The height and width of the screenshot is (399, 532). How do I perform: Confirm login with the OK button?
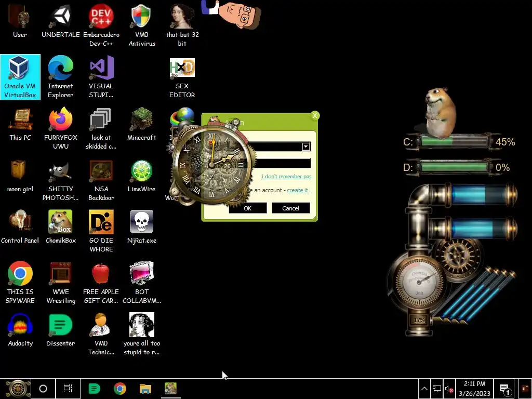click(248, 208)
